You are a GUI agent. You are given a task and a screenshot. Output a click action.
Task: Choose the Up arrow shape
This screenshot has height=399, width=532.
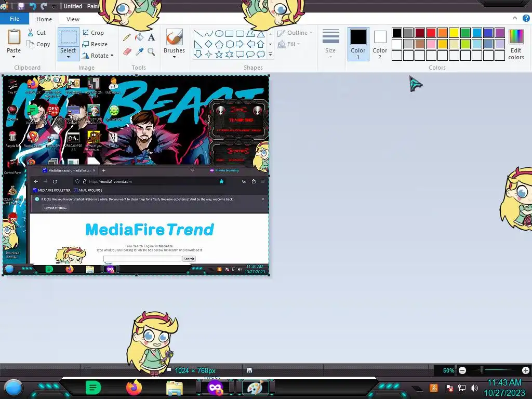click(261, 44)
